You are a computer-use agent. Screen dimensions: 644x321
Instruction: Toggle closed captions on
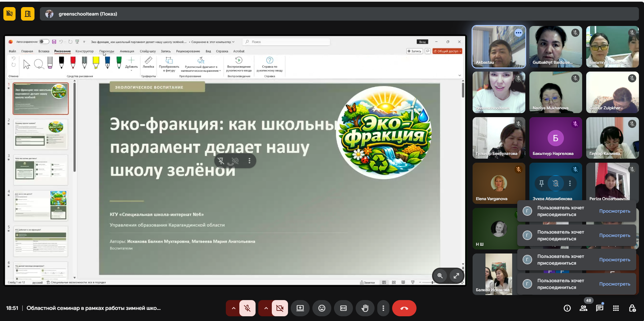(343, 308)
